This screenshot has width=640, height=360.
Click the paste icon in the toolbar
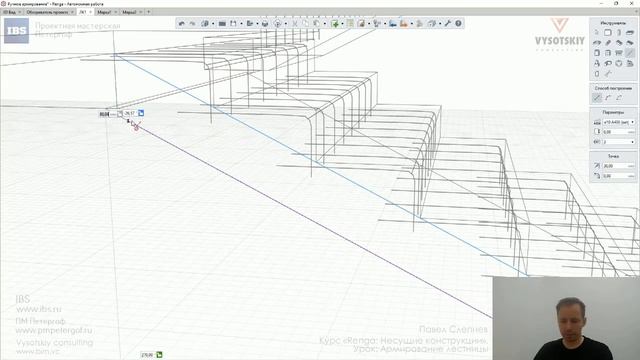point(316,24)
